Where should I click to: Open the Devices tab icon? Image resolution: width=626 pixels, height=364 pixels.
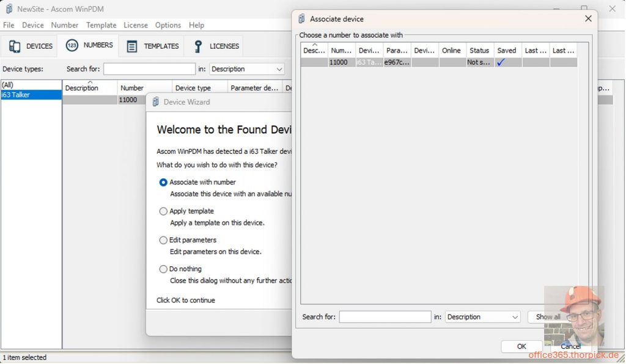pos(14,46)
